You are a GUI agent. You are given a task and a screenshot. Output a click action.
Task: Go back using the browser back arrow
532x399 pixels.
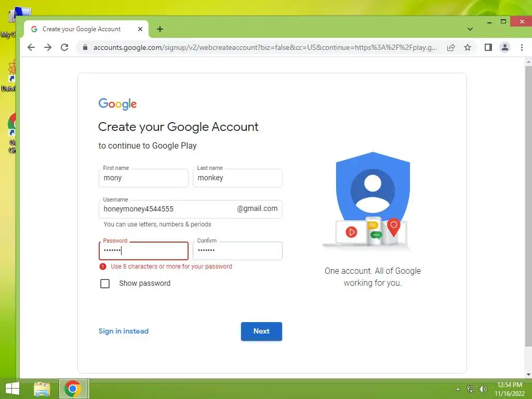[x=31, y=47]
